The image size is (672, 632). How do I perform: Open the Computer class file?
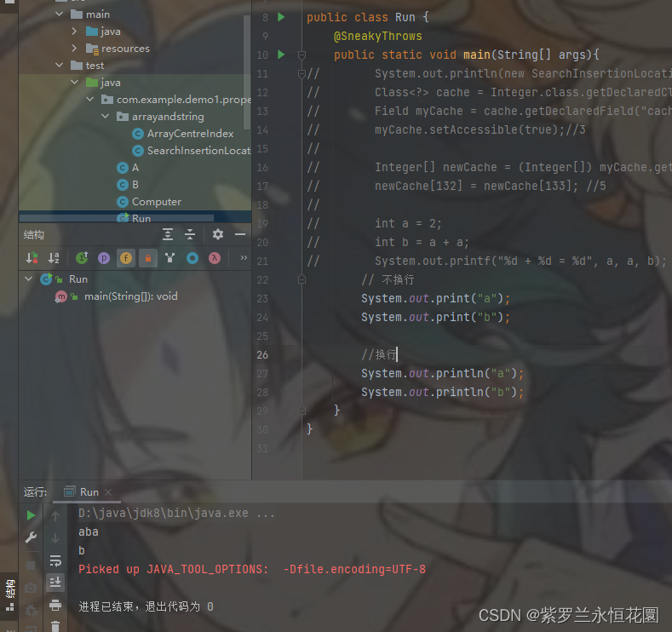click(x=157, y=201)
